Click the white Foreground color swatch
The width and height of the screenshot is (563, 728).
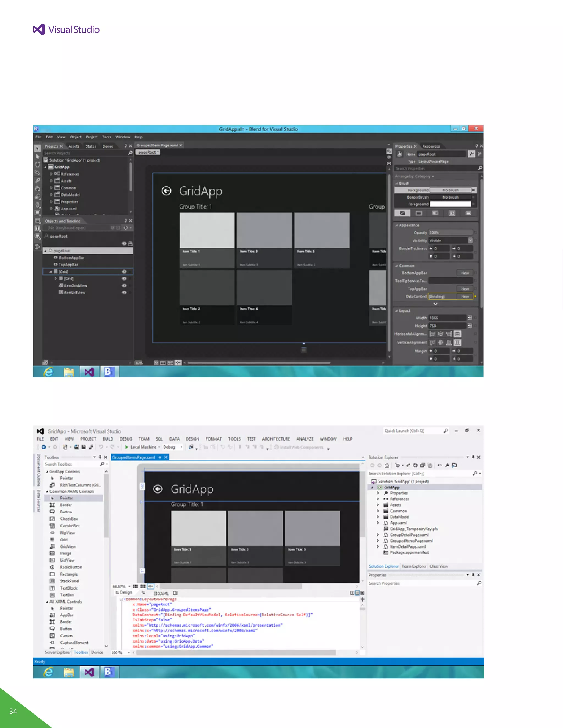[450, 204]
